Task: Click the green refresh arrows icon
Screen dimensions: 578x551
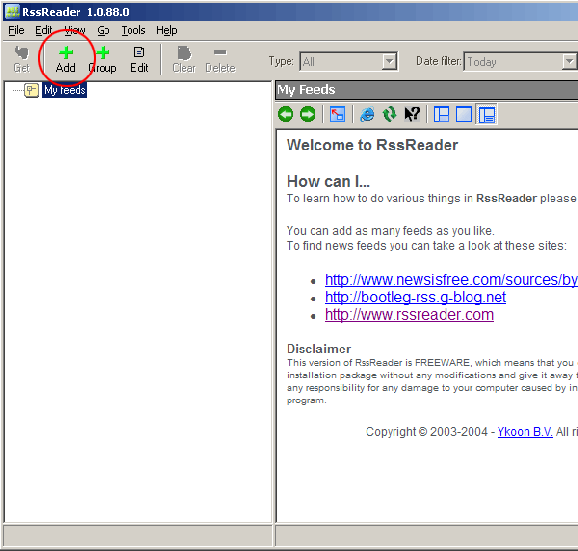Action: pyautogui.click(x=390, y=114)
